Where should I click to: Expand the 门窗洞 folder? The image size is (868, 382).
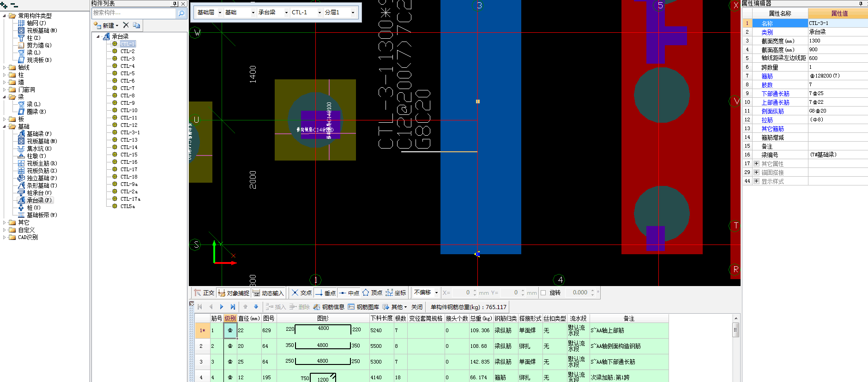[x=5, y=90]
